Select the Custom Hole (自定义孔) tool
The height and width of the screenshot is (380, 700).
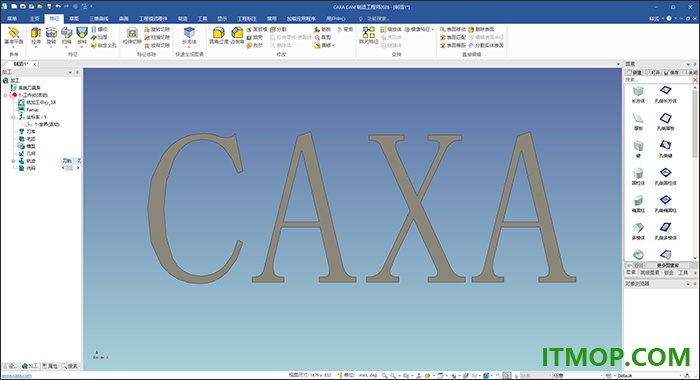point(104,46)
